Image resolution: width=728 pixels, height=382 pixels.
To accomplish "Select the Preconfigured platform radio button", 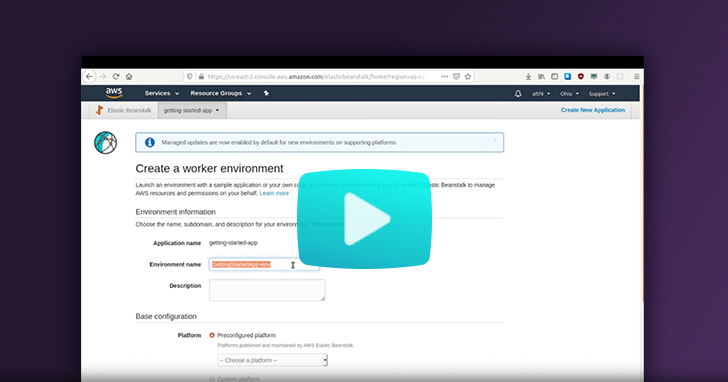I will [x=212, y=335].
